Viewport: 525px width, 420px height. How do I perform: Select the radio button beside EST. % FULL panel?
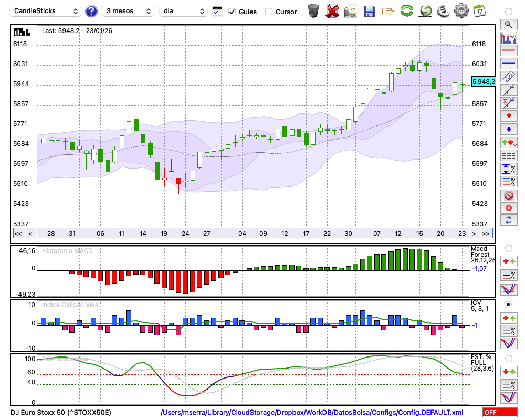click(508, 358)
